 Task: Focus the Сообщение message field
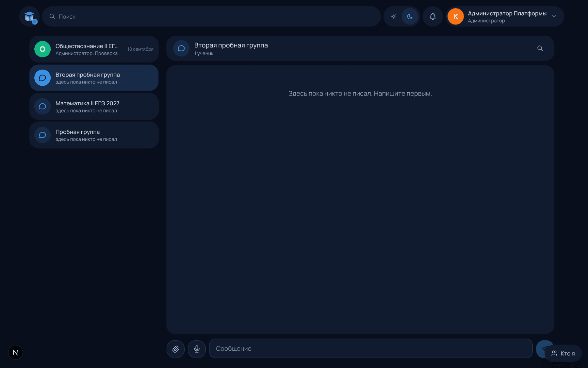[x=371, y=349]
